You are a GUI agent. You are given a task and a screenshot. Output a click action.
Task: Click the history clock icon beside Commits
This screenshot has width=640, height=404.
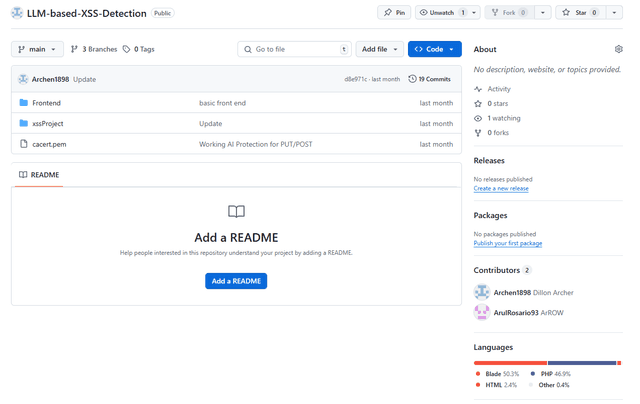click(x=412, y=79)
